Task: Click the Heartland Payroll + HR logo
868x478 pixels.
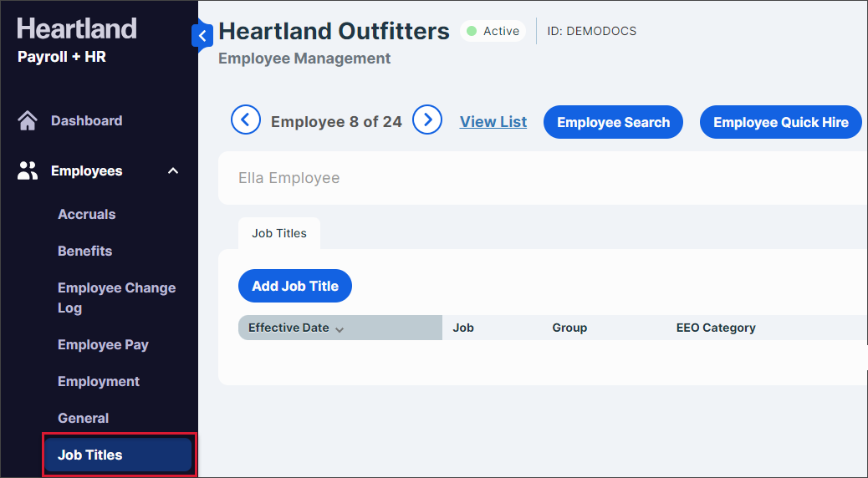Action: [x=76, y=40]
